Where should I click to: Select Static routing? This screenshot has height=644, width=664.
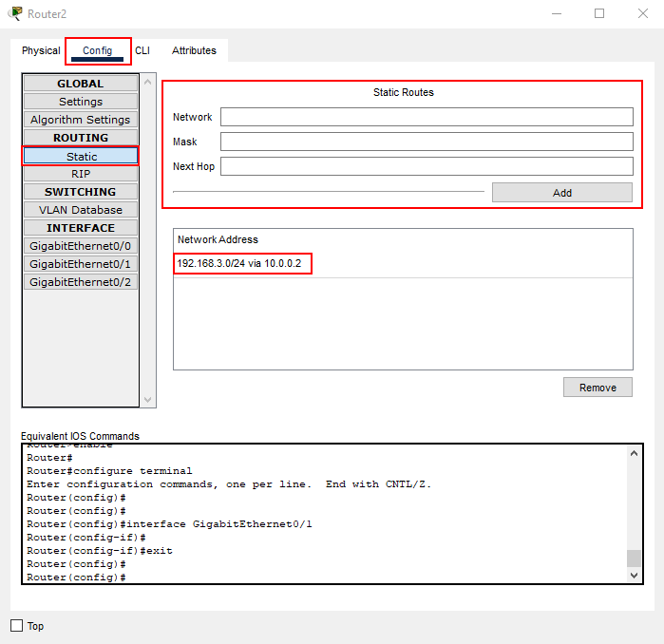[x=81, y=156]
